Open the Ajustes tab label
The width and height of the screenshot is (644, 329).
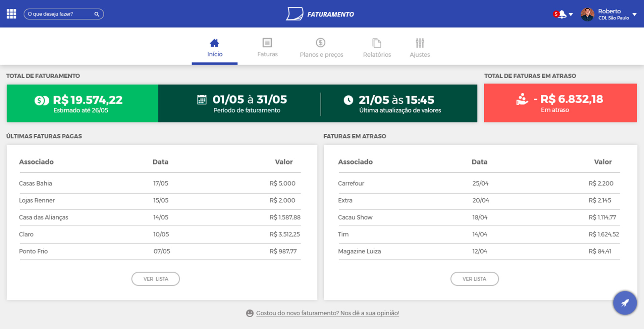(420, 55)
